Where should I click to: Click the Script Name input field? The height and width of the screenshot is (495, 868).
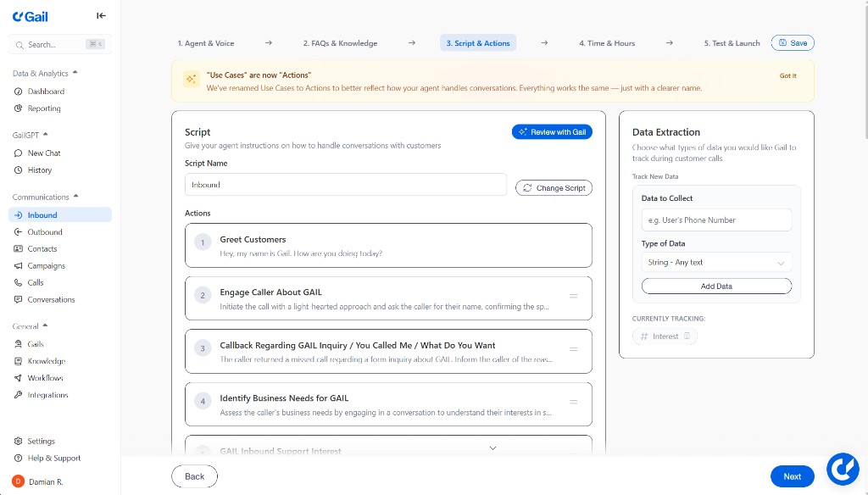(x=345, y=184)
